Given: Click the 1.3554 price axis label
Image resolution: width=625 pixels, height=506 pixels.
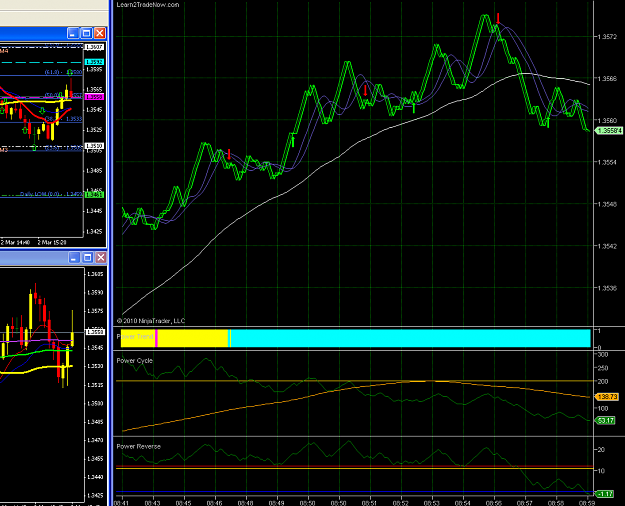Looking at the screenshot, I should (607, 162).
